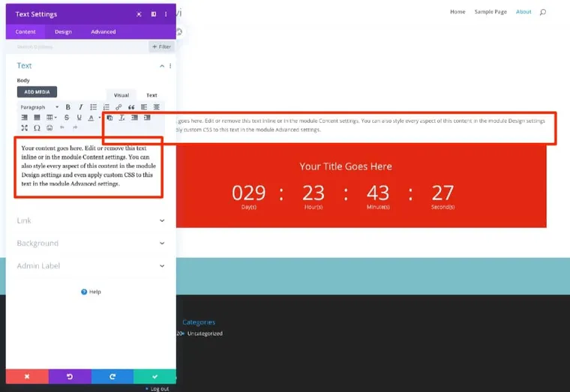Click the Categories footer heading
Image resolution: width=570 pixels, height=392 pixels.
tap(199, 322)
